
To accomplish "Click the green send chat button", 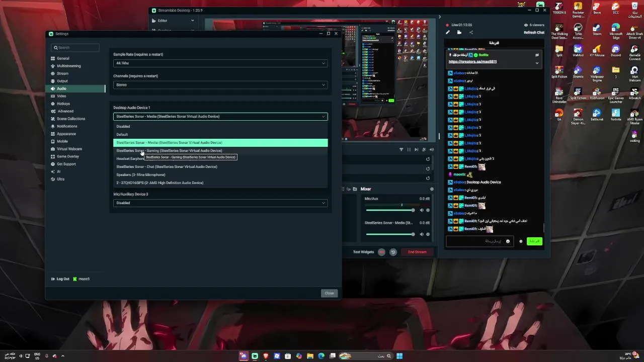I will [534, 241].
